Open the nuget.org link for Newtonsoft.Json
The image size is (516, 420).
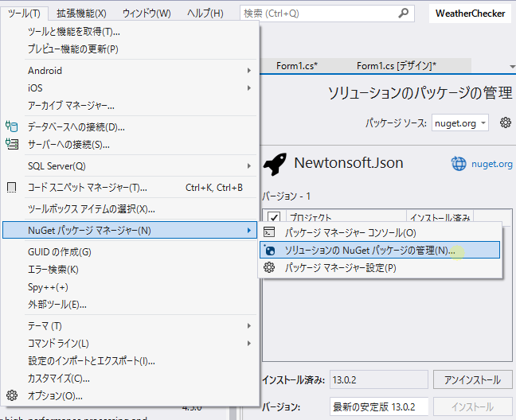tap(491, 164)
